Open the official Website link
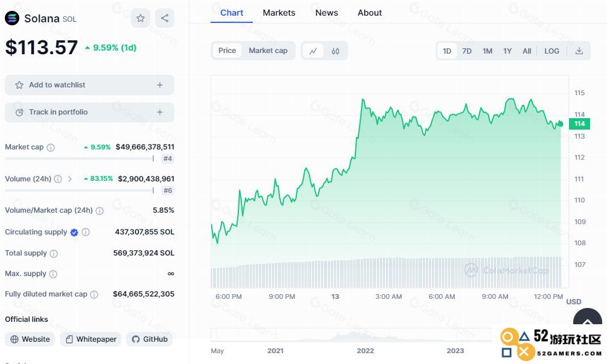This screenshot has width=607, height=364. pos(30,339)
